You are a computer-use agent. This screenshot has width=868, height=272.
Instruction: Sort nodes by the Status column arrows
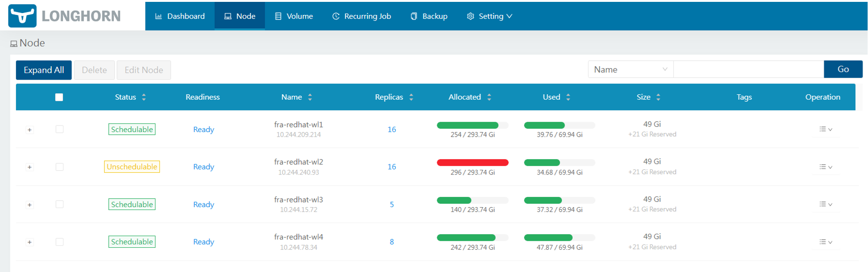point(144,97)
